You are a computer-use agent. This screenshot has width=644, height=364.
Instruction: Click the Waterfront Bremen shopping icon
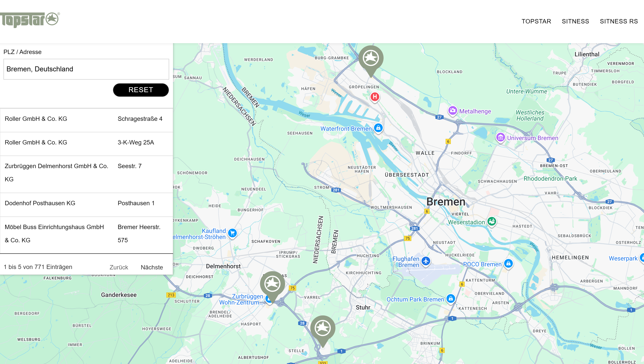tap(378, 128)
